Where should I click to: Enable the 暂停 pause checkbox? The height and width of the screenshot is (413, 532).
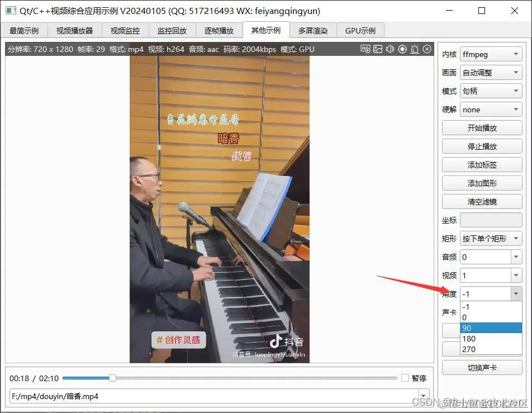tap(405, 378)
